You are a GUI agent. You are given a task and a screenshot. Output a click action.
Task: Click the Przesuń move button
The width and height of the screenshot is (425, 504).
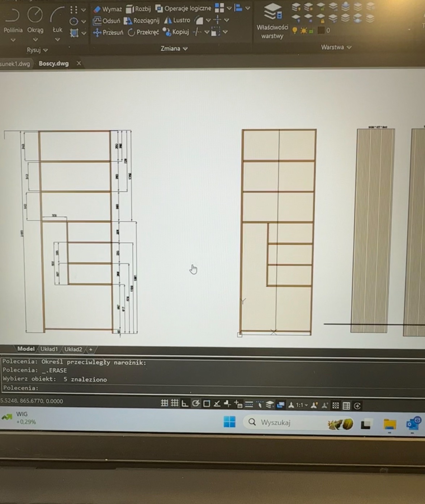(108, 32)
